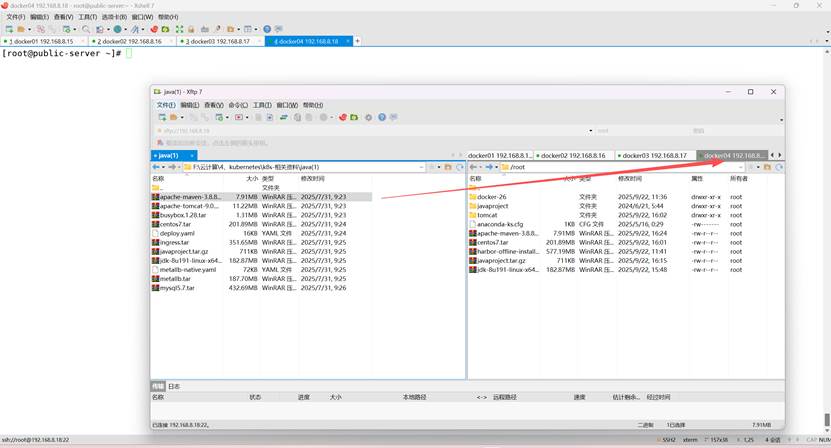Click the Xshell vertical scrollbar thumb
Screen dimensions: 831x448
pos(827,420)
